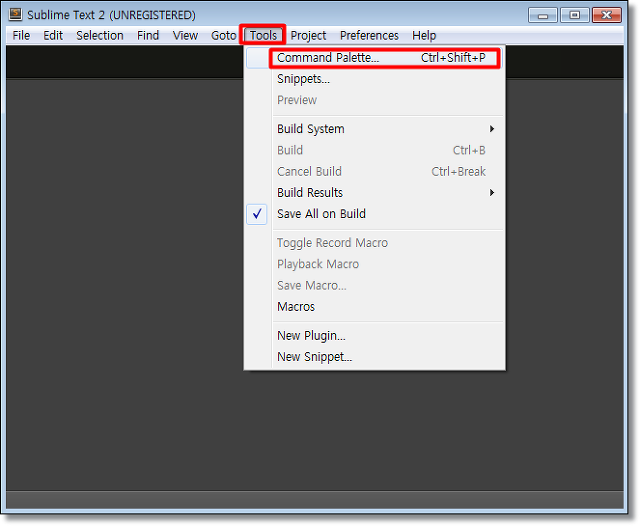Open the Help menu

424,36
